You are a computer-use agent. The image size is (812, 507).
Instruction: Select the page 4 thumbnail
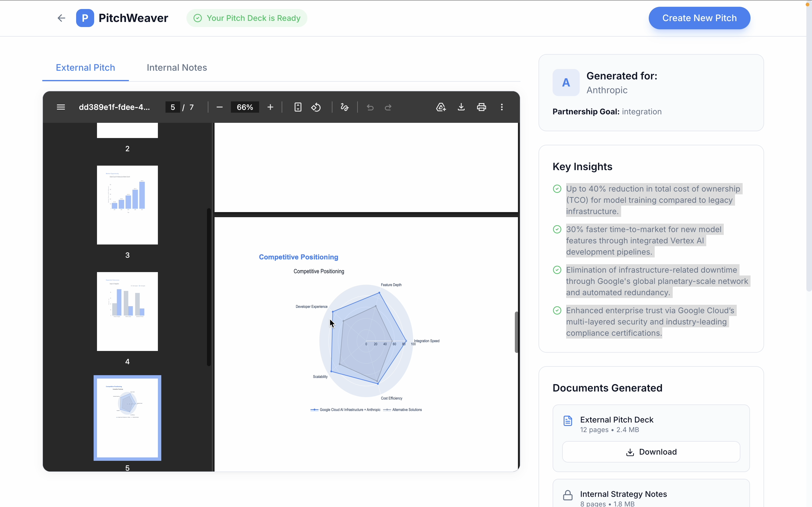click(x=127, y=311)
